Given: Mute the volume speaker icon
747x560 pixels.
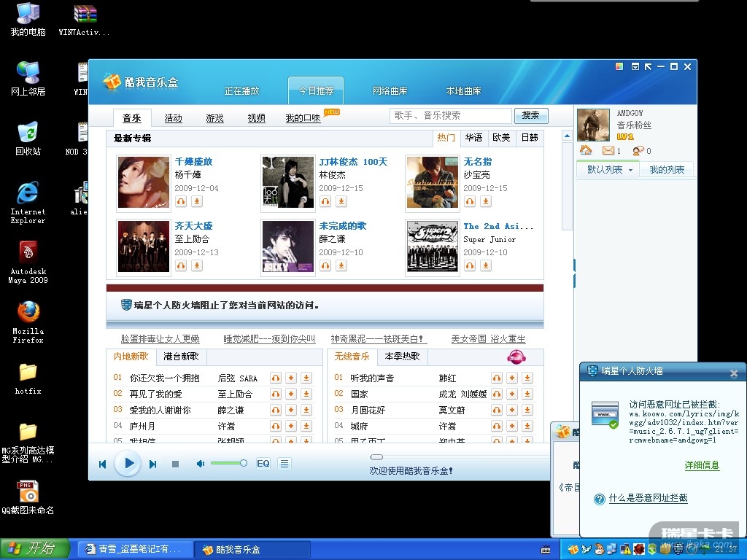Looking at the screenshot, I should (x=201, y=464).
